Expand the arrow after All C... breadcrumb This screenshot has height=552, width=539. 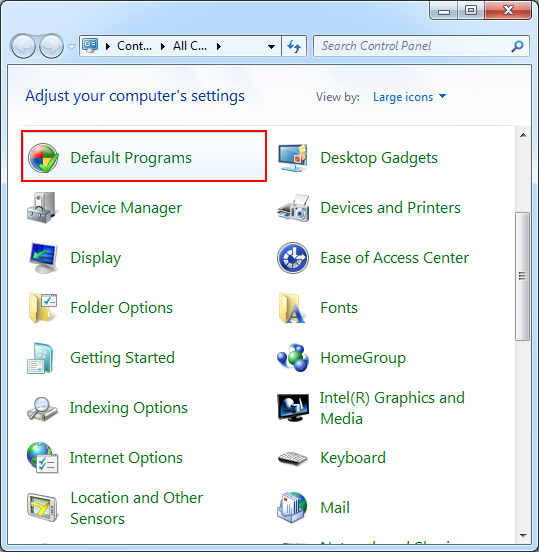coord(219,46)
